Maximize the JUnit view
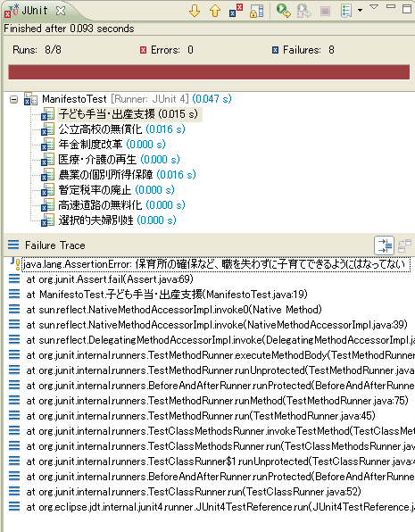Screen dimensions: 415x532 406,9
